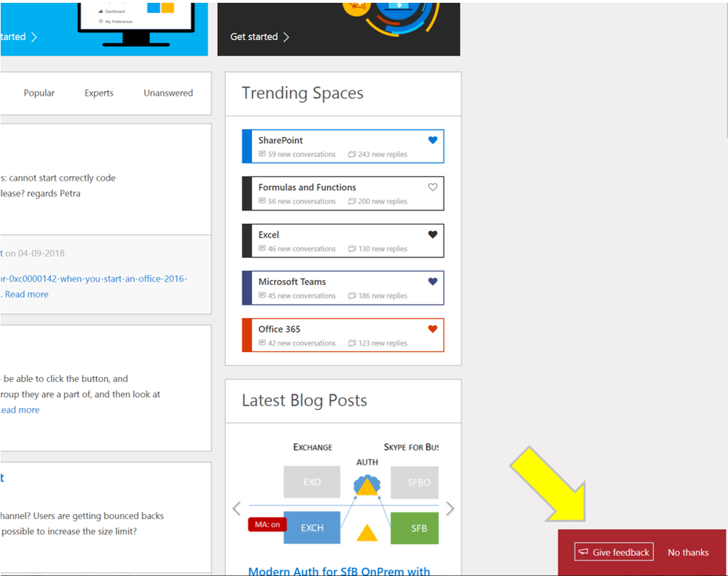Image resolution: width=728 pixels, height=576 pixels.
Task: Click Read more under the 0xc0000142 link
Action: click(x=26, y=294)
